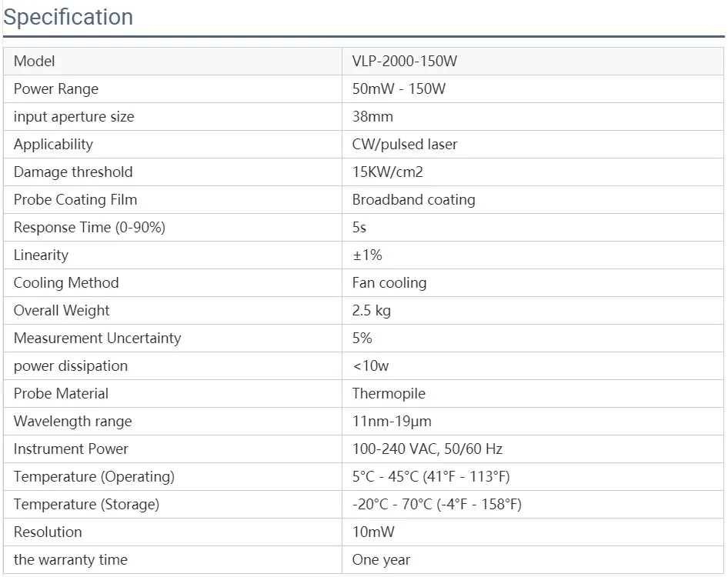Select the Model label cell

[x=172, y=62]
